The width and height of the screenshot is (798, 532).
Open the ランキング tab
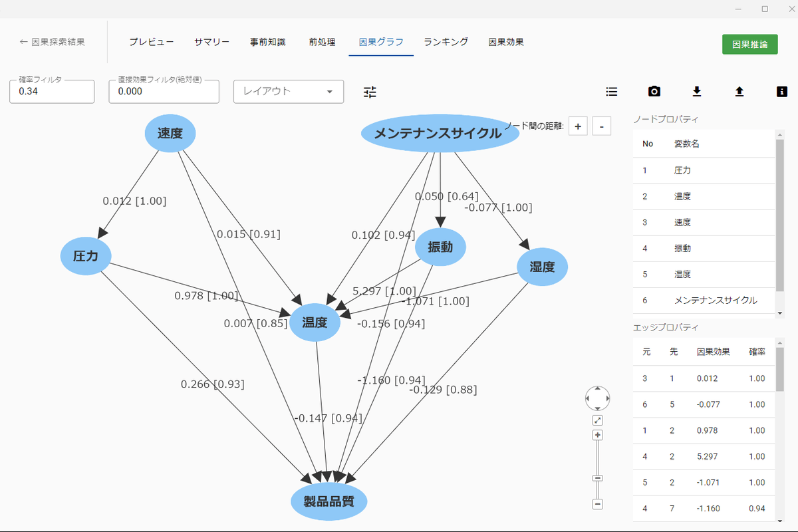coord(446,42)
